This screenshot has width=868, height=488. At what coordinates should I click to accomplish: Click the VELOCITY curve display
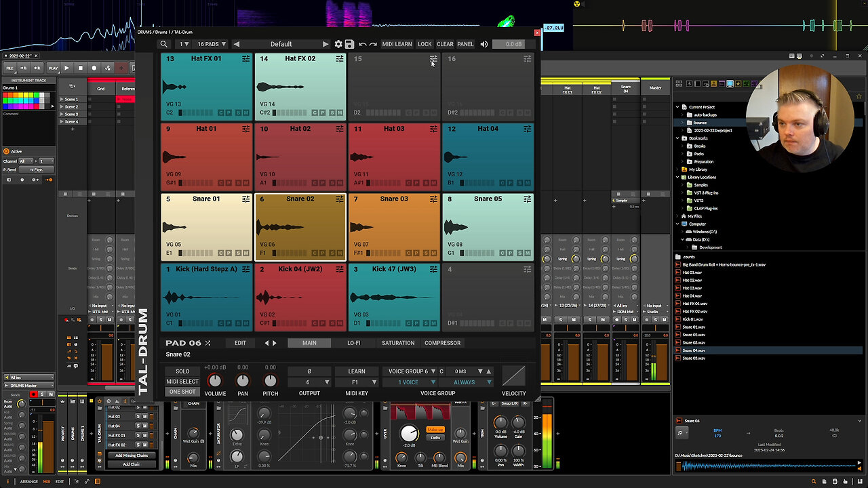pos(513,376)
